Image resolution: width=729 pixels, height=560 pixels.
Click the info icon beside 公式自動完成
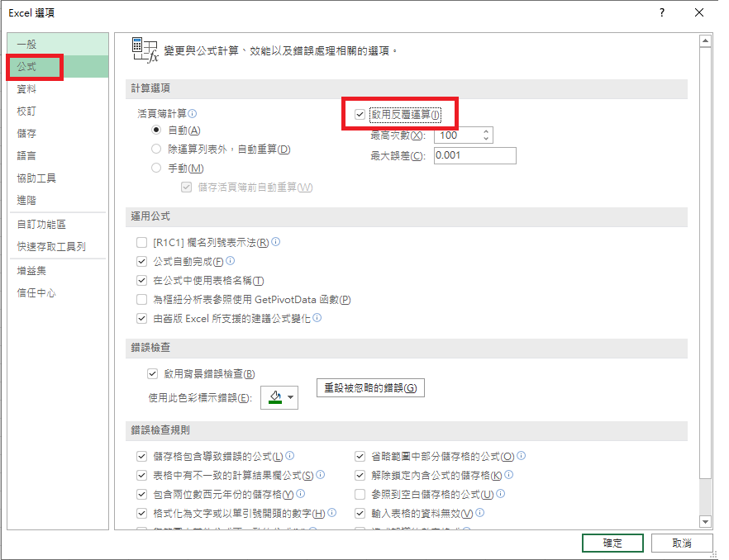pos(230,261)
